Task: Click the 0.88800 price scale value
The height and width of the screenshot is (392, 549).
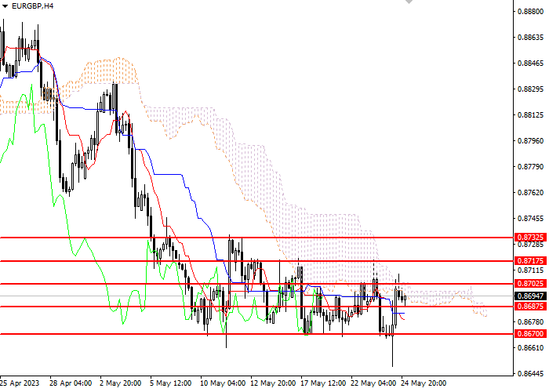Action: (x=530, y=12)
